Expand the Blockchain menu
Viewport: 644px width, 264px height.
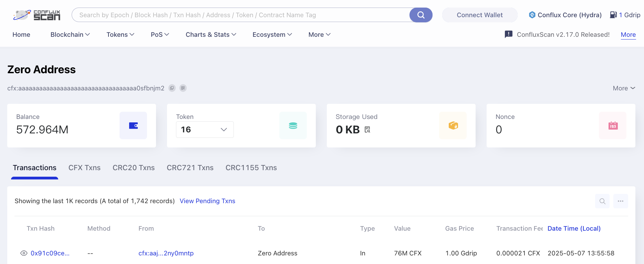70,35
